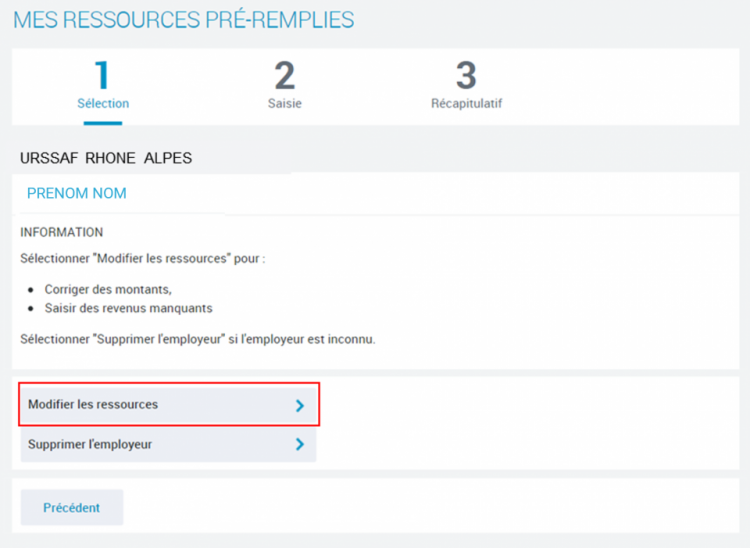750x548 pixels.
Task: Click the INFORMATION section heading
Action: coord(62,232)
